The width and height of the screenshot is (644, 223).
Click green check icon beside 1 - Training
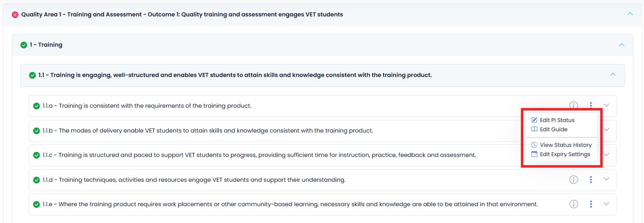pos(24,45)
